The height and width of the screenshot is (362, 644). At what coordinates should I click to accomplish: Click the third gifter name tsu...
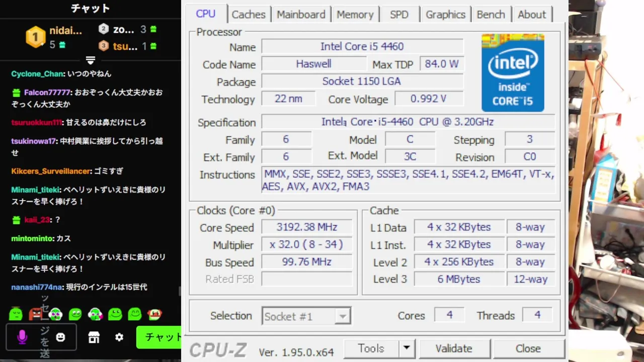pos(125,46)
